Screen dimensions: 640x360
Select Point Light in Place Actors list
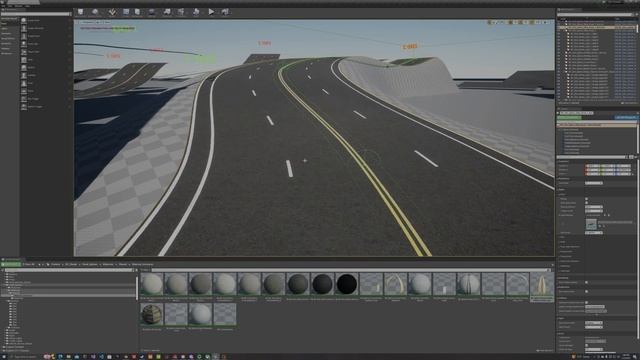tap(46, 44)
